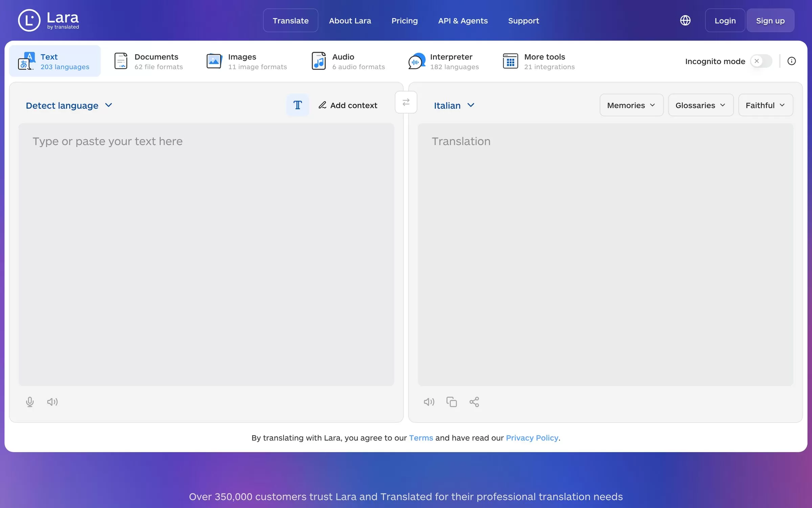The height and width of the screenshot is (508, 812).
Task: Click the Login button
Action: pos(725,20)
